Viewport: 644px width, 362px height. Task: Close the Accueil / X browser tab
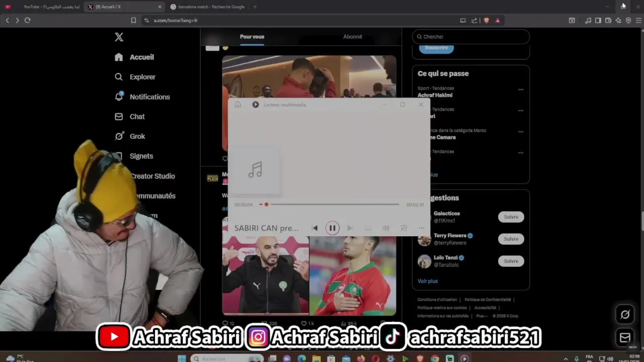click(x=160, y=7)
